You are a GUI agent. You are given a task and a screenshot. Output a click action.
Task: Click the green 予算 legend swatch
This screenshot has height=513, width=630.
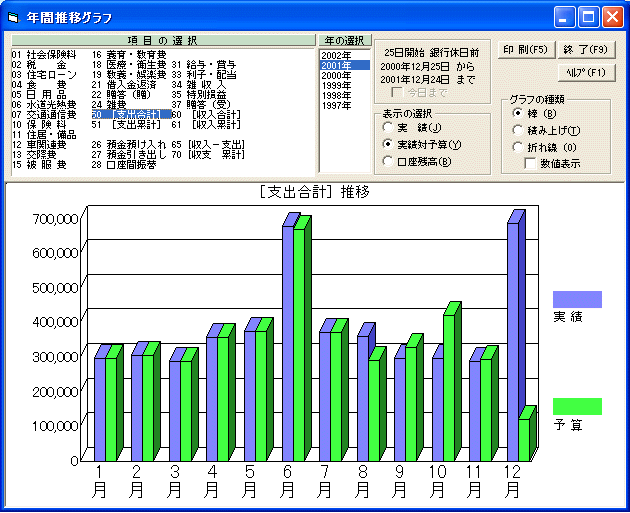point(577,406)
